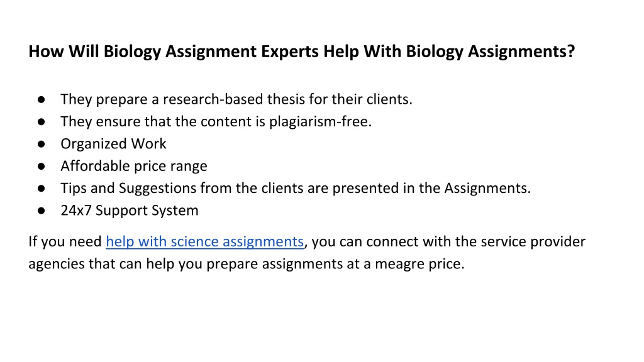Click the bullet dot before 'Tips and Suggestions'
This screenshot has width=644, height=362.
(41, 188)
